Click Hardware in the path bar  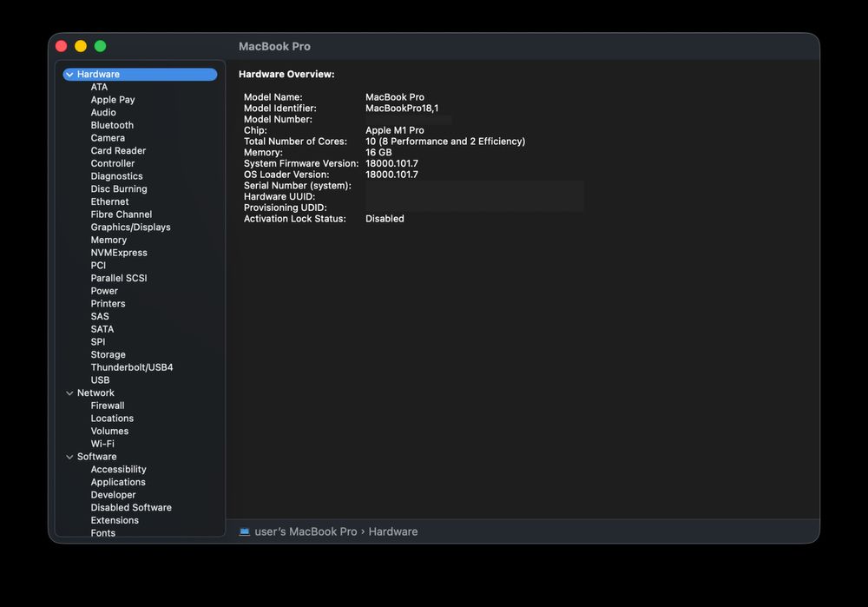point(393,531)
